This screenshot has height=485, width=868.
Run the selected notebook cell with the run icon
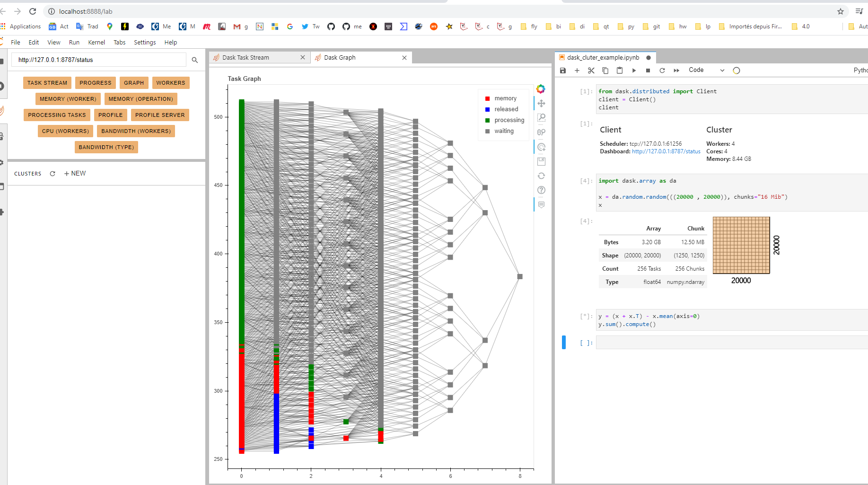pyautogui.click(x=634, y=71)
